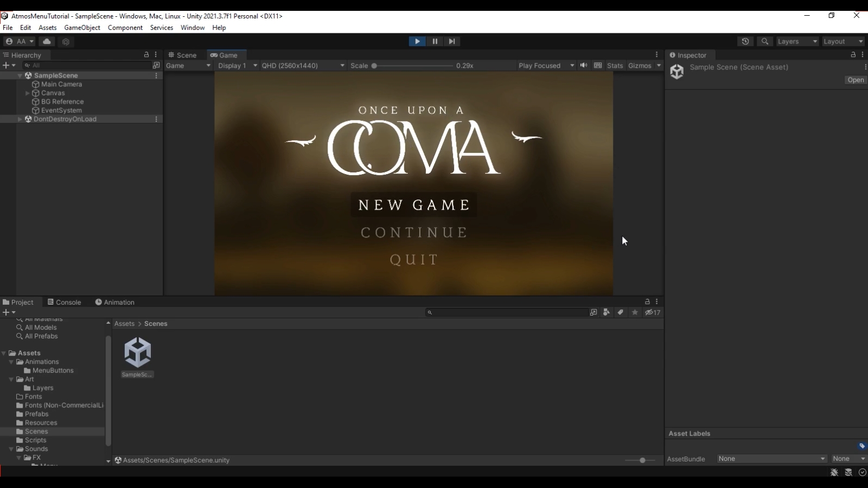This screenshot has height=488, width=868.
Task: Mute audio in the Game view
Action: 583,65
